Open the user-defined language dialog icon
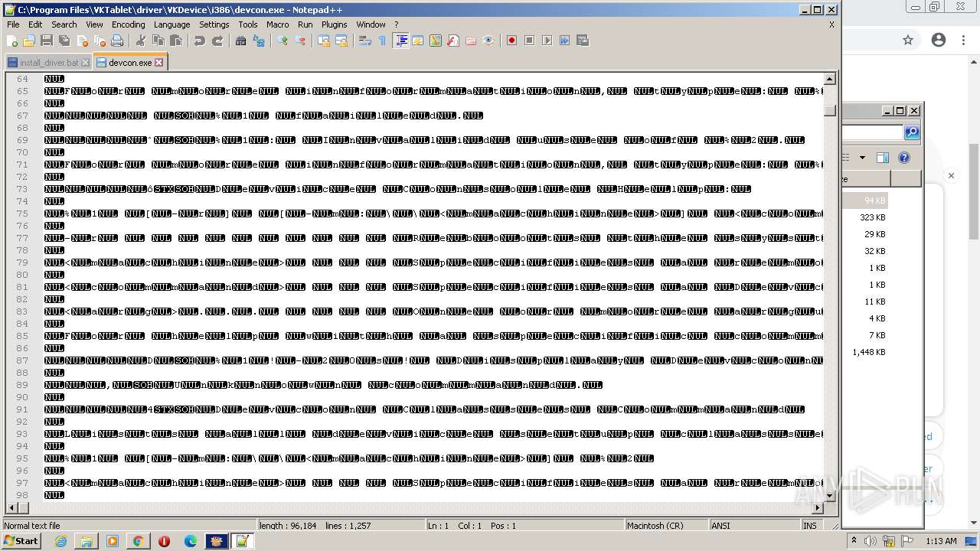The width and height of the screenshot is (980, 551). [418, 41]
